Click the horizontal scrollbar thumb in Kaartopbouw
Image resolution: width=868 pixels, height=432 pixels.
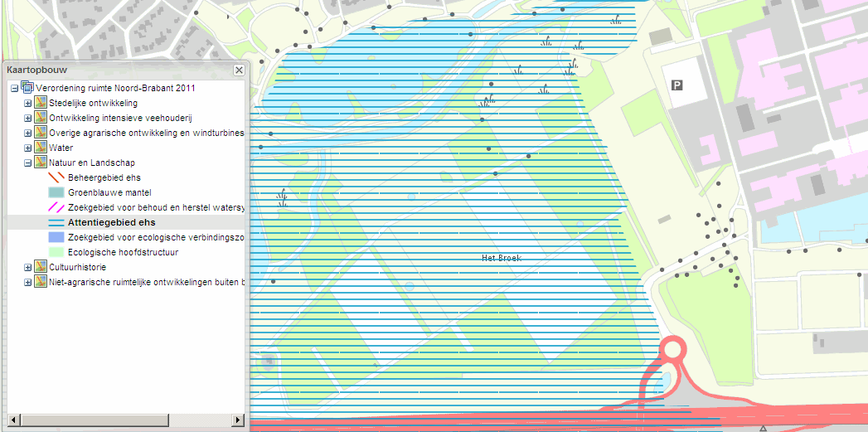95,420
